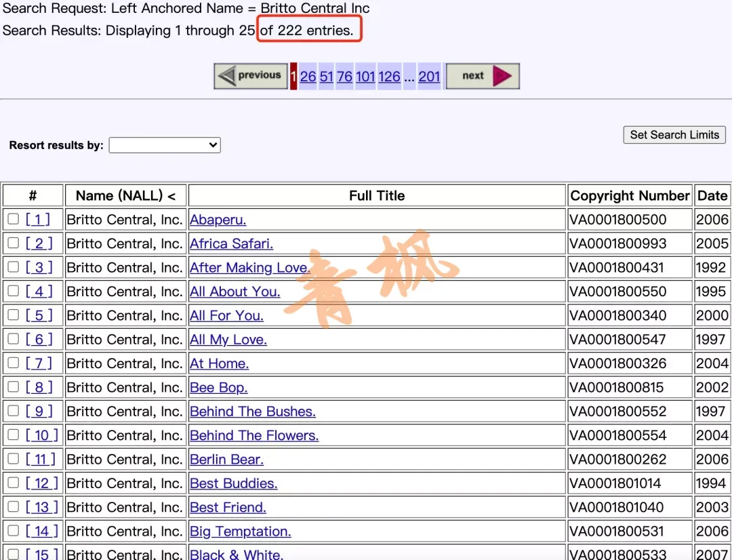Jump to results page starting at 76
This screenshot has width=732, height=560.
coord(344,76)
